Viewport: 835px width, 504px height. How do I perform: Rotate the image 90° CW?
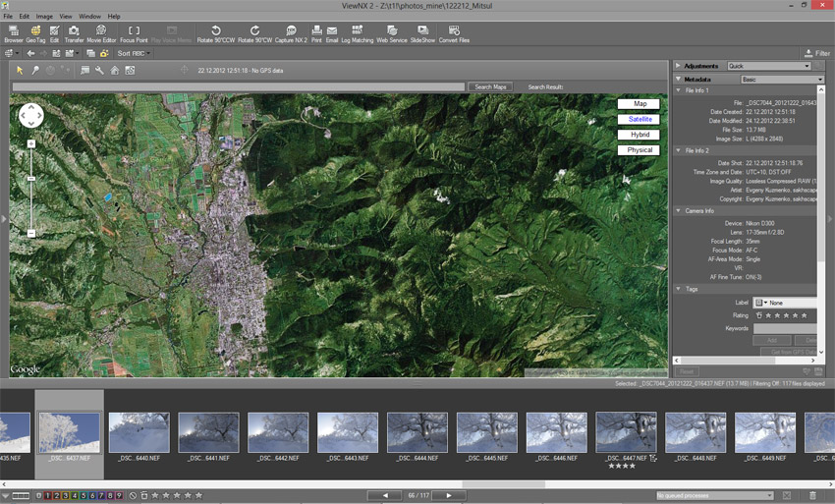pyautogui.click(x=254, y=33)
